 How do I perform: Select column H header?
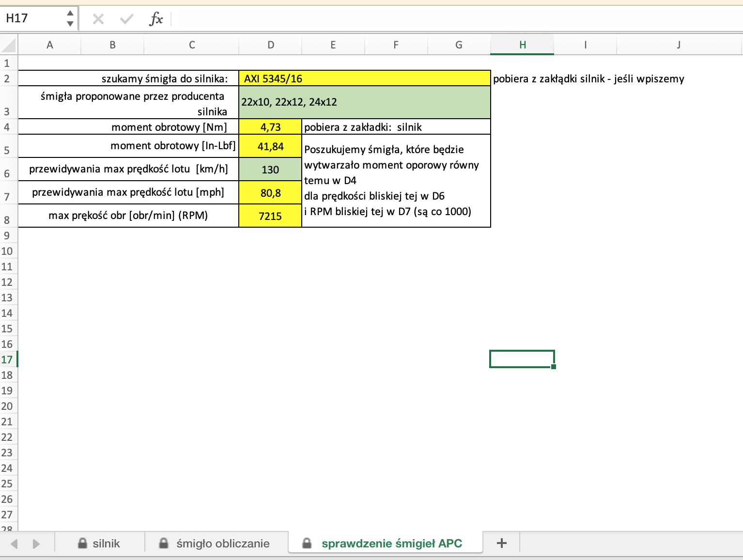(522, 45)
